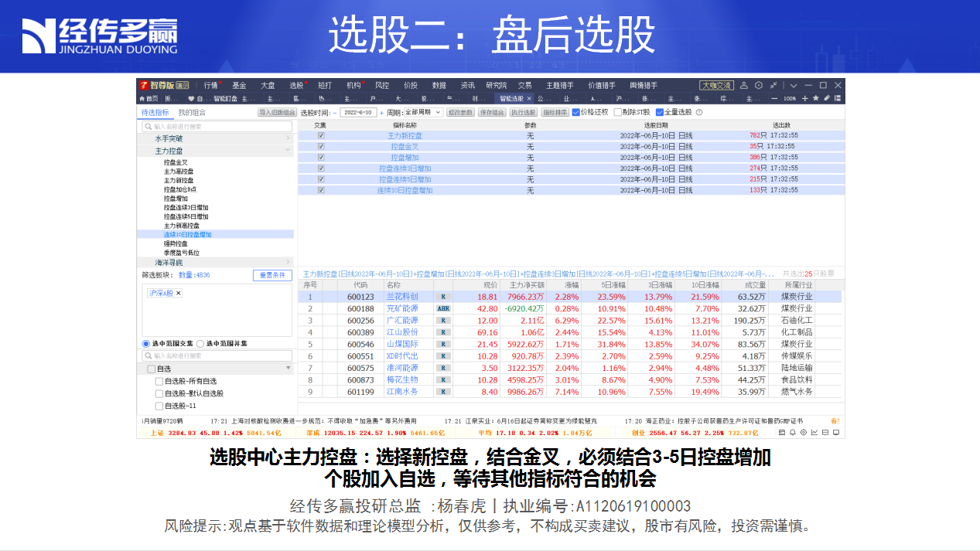Screen dimensions: 980x551
Task: Click the R badge next to 兰花科创
Action: [x=444, y=297]
